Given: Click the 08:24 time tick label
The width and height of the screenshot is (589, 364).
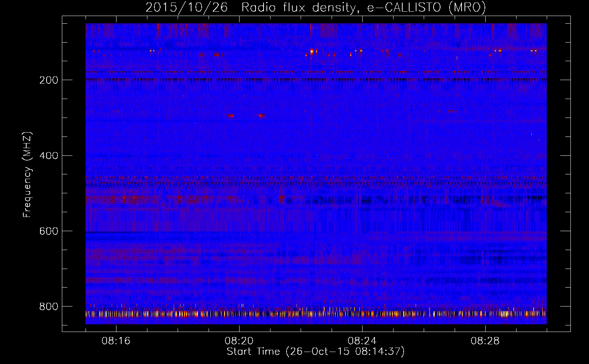Looking at the screenshot, I should (x=362, y=341).
